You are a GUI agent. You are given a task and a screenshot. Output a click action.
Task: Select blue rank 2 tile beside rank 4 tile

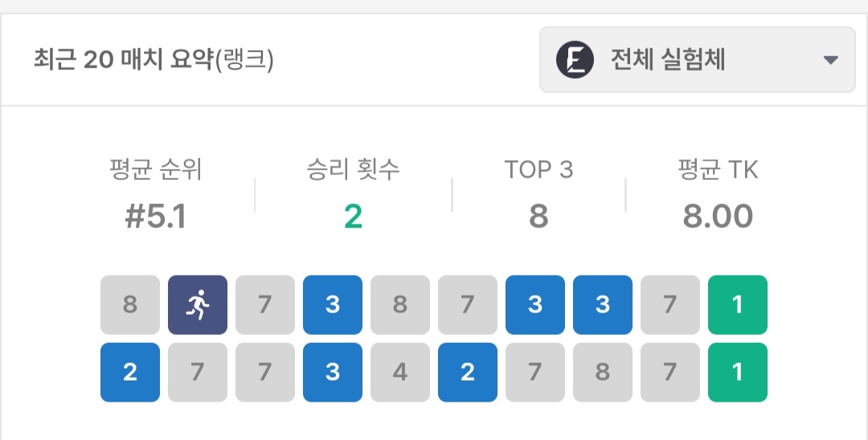click(x=468, y=373)
